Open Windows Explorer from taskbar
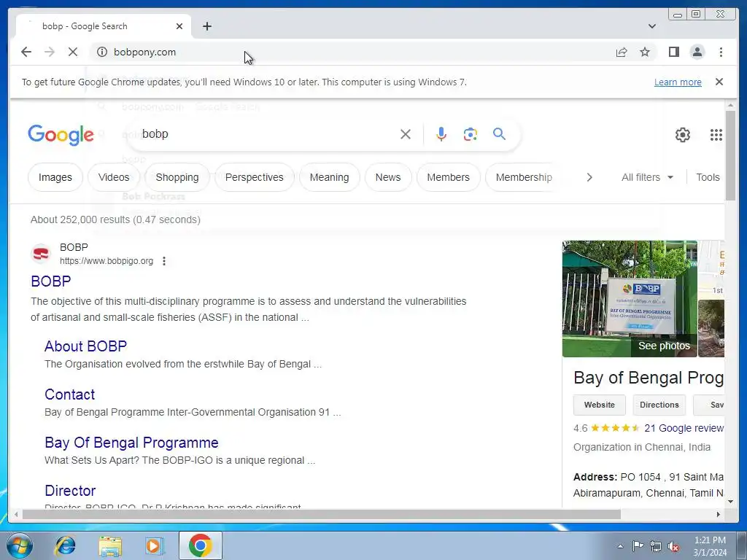 [110, 545]
